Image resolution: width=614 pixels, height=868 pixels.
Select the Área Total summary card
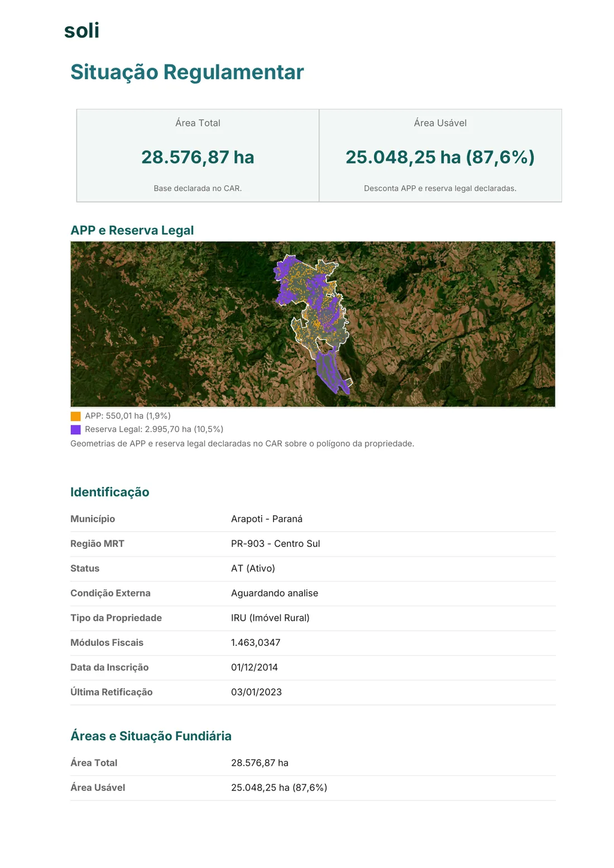tap(198, 156)
